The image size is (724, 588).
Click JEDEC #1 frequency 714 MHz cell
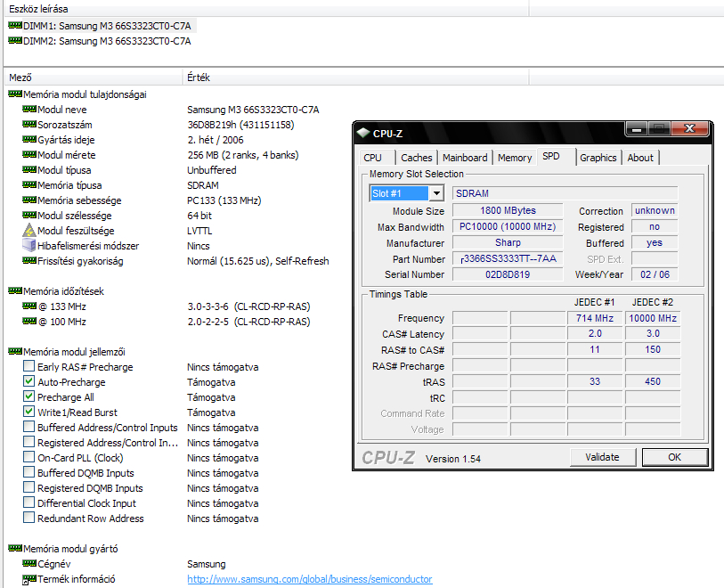pos(595,318)
